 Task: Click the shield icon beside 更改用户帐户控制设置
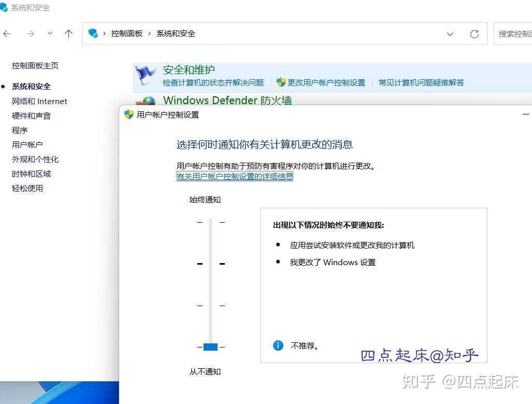281,82
